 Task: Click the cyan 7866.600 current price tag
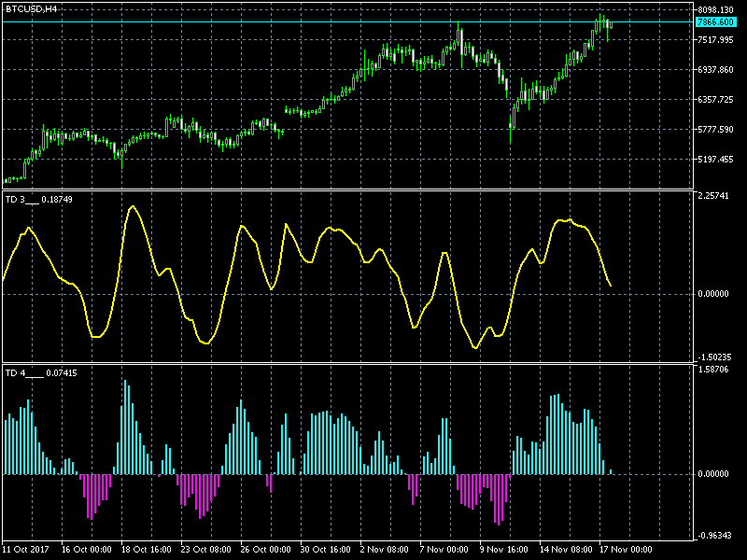coord(715,22)
